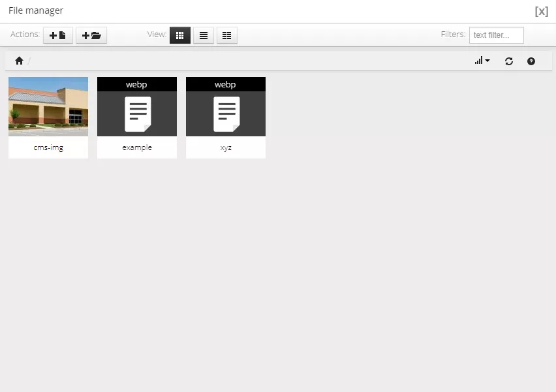Screen dimensions: 556x392
Task: Switch to simple list view
Action: (x=204, y=35)
